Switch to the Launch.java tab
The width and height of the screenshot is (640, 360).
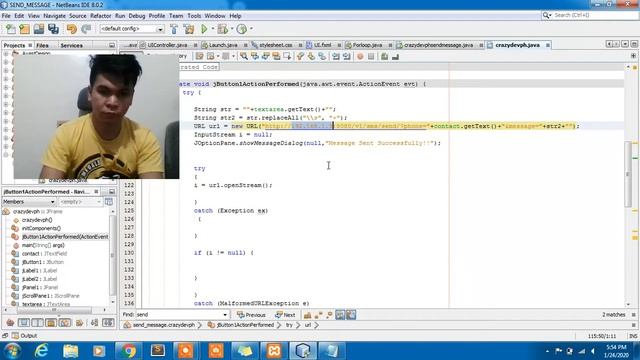223,45
